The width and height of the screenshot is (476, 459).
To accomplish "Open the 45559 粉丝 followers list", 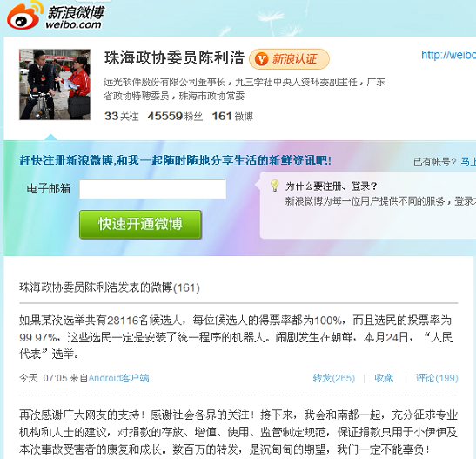I will (175, 116).
